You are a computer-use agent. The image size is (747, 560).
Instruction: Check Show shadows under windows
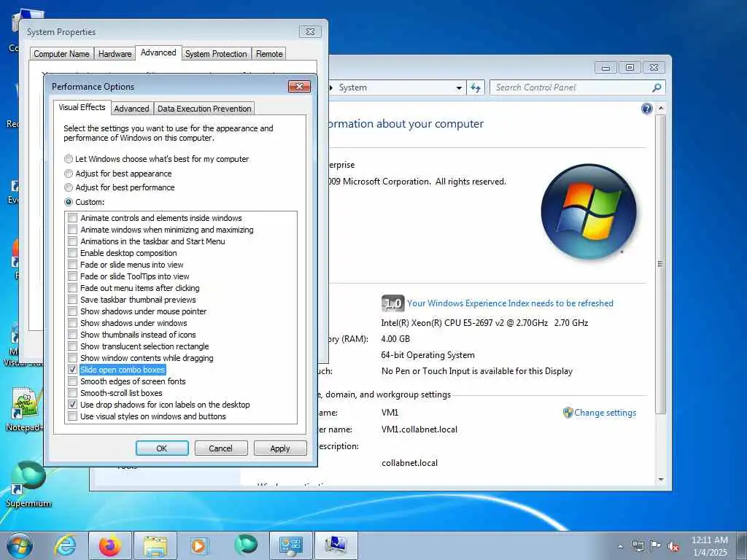pos(72,323)
